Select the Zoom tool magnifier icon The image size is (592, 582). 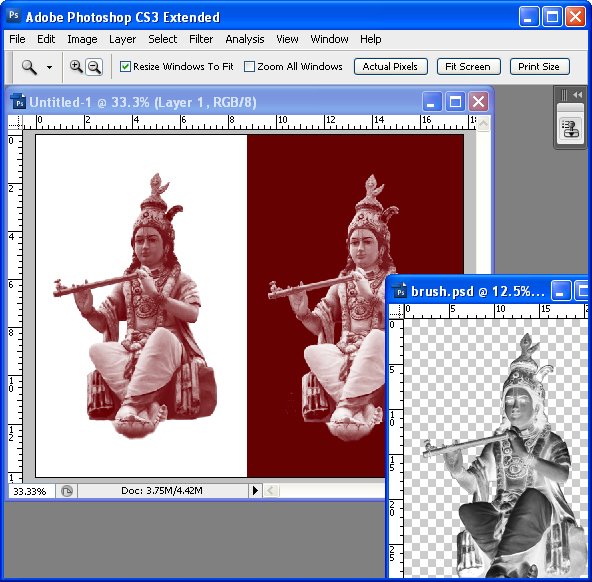[29, 67]
